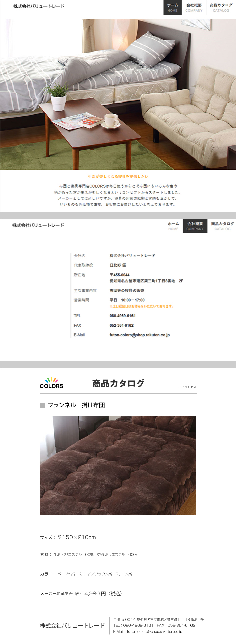Click the large 商品カタログ catalog heading
The height and width of the screenshot is (644, 236).
coord(118,383)
